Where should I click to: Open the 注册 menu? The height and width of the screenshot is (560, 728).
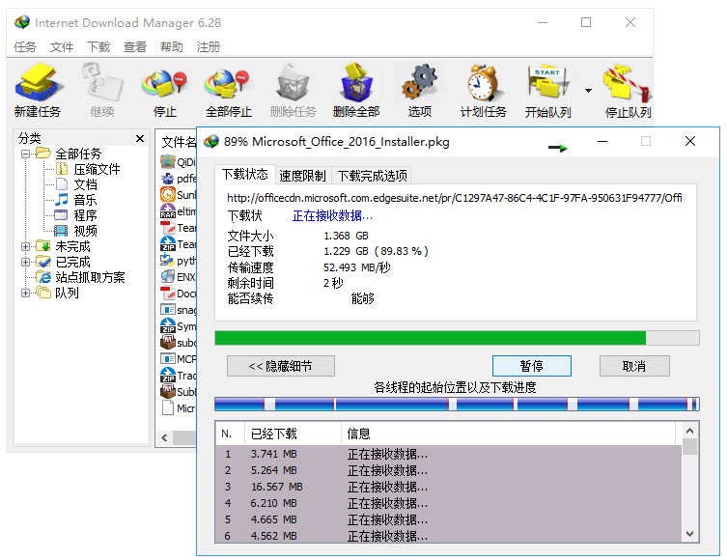pyautogui.click(x=208, y=47)
